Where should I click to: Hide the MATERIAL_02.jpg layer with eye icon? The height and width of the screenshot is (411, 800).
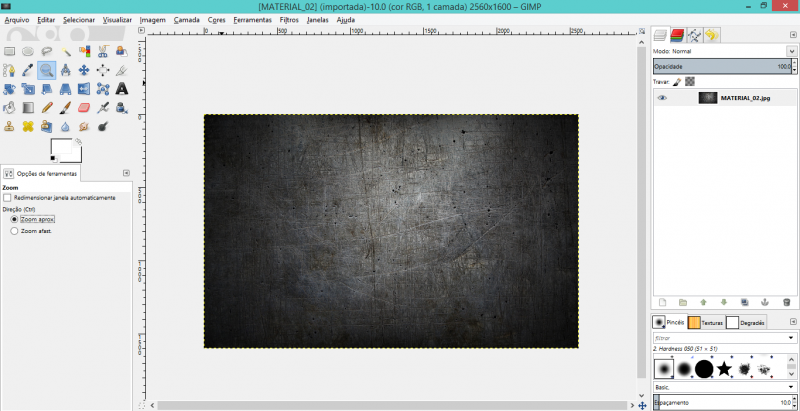[x=662, y=98]
